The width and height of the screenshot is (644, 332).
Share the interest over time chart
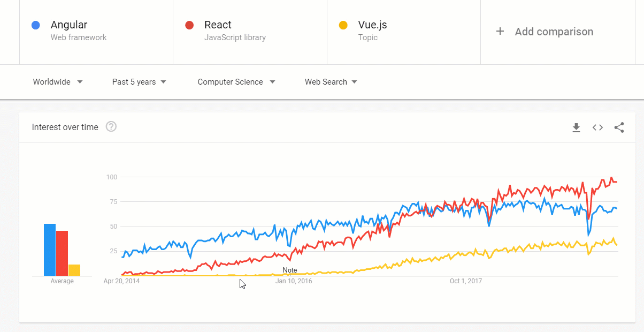619,127
